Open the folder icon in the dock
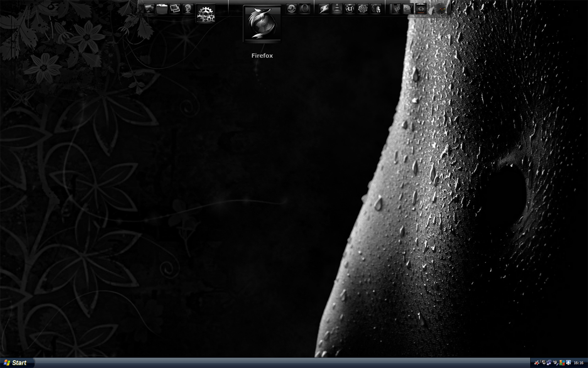Viewport: 588px width, 368px height. pyautogui.click(x=162, y=9)
